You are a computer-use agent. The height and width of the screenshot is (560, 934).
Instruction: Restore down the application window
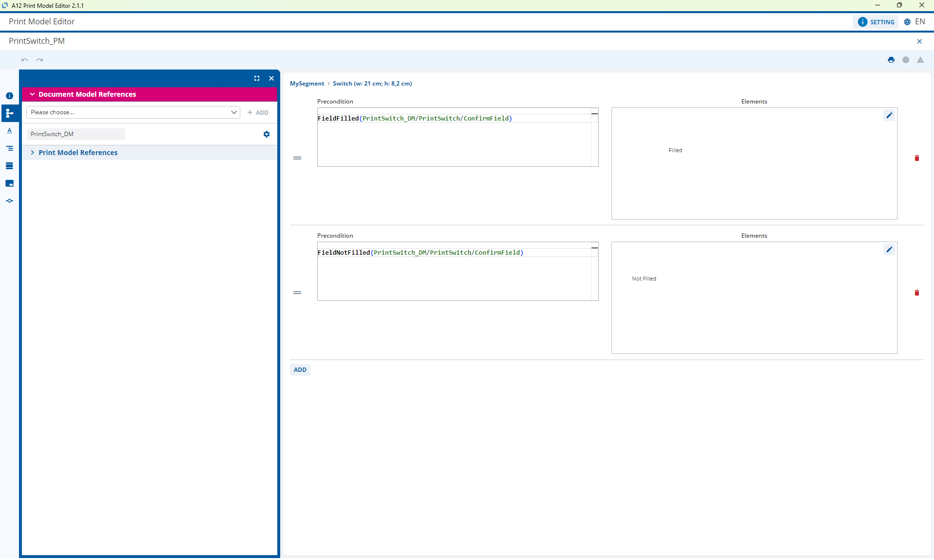coord(899,5)
